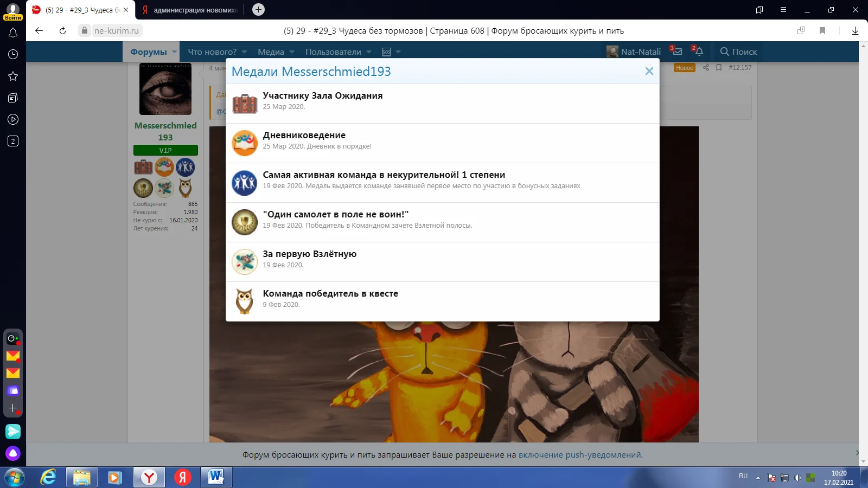
Task: Show hidden system tray icons
Action: click(758, 478)
